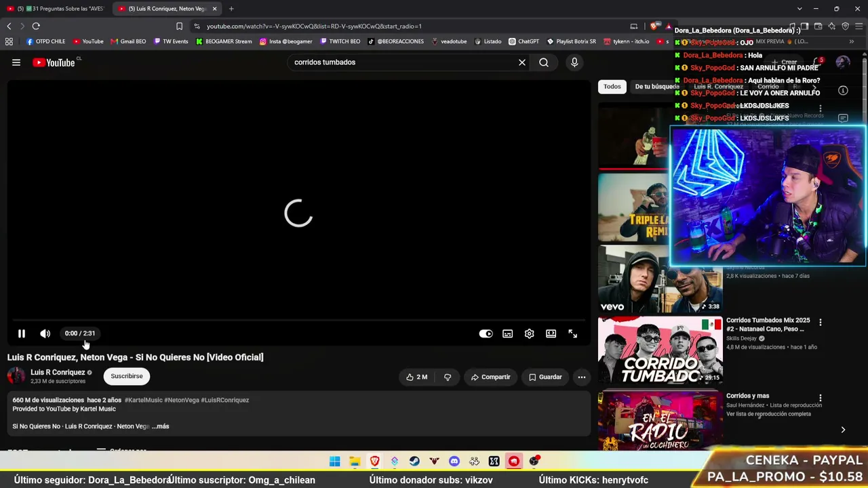868x488 pixels.
Task: Go back with the browser back arrow
Action: [x=9, y=26]
